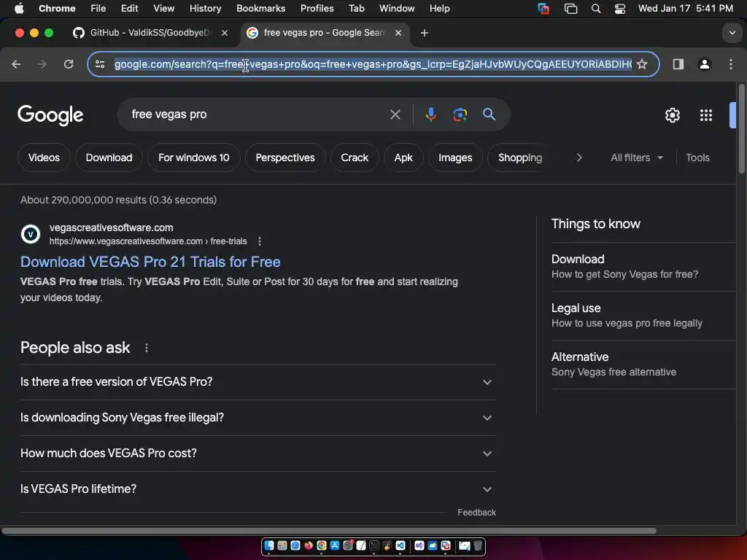Image resolution: width=747 pixels, height=560 pixels.
Task: Click vegascreativesoftware site favicon
Action: coord(31,234)
